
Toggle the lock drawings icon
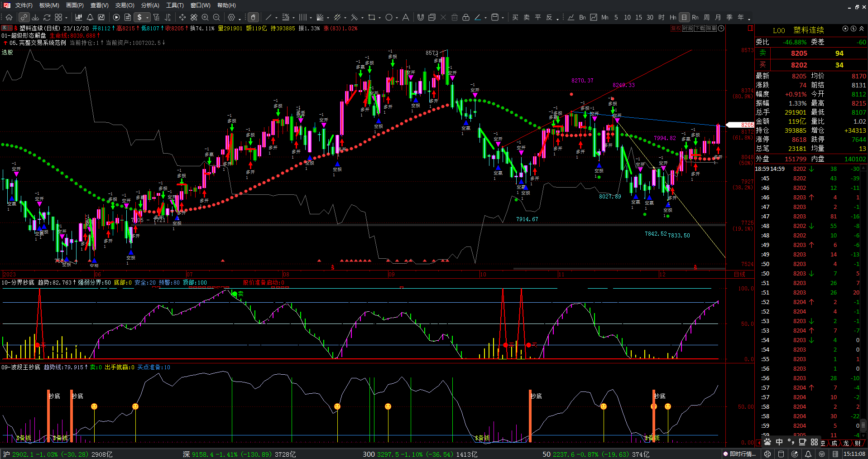click(x=466, y=17)
